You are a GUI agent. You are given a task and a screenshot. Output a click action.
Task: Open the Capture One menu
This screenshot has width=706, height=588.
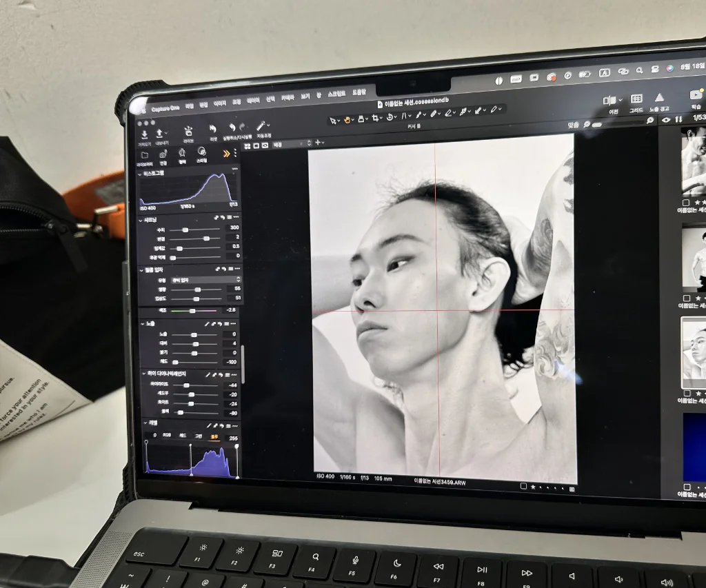pyautogui.click(x=165, y=109)
